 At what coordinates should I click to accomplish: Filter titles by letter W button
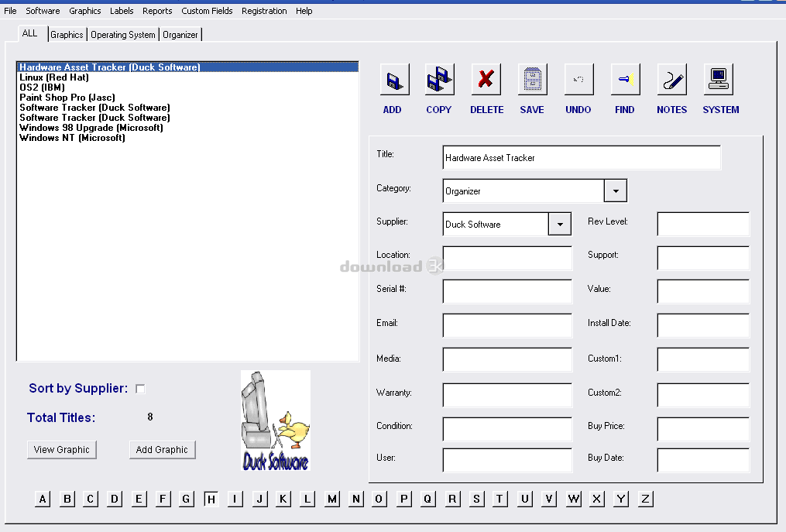pos(573,499)
